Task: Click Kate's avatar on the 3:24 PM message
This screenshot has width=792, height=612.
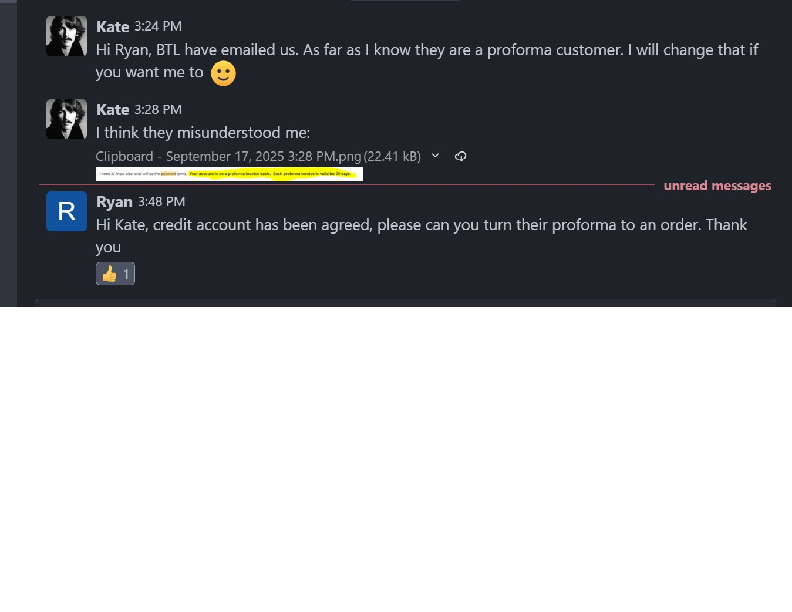Action: (66, 36)
